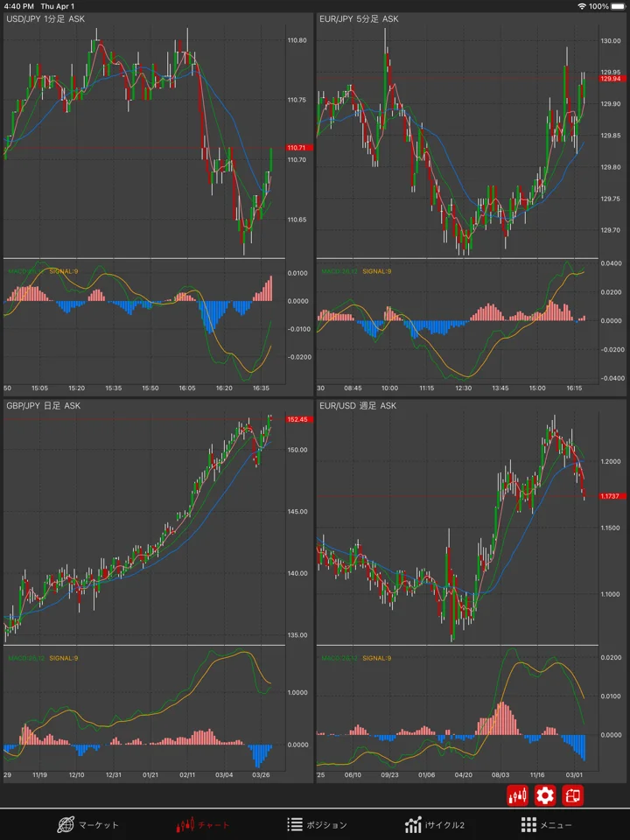
Task: Tap the red candlestick chart-type icon
Action: tap(517, 795)
